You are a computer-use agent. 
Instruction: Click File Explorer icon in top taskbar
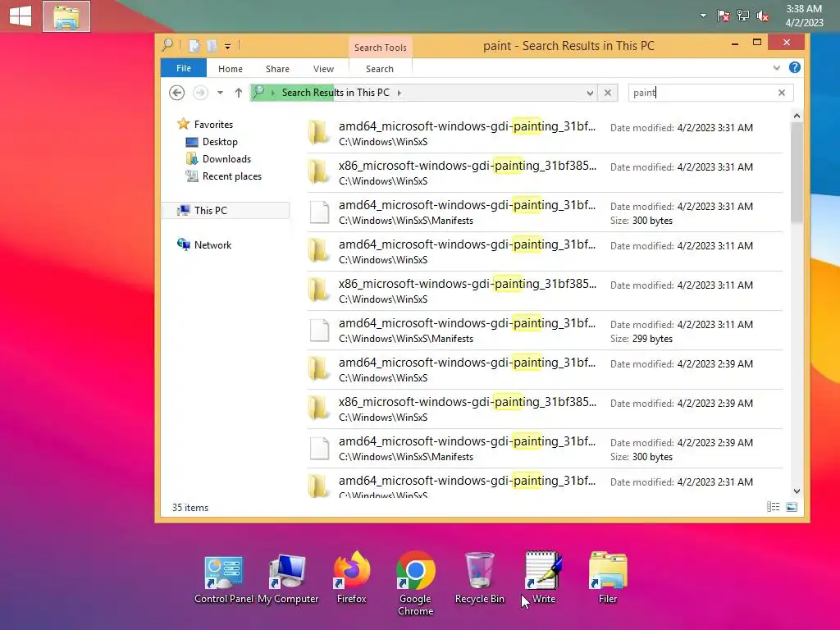(x=66, y=16)
